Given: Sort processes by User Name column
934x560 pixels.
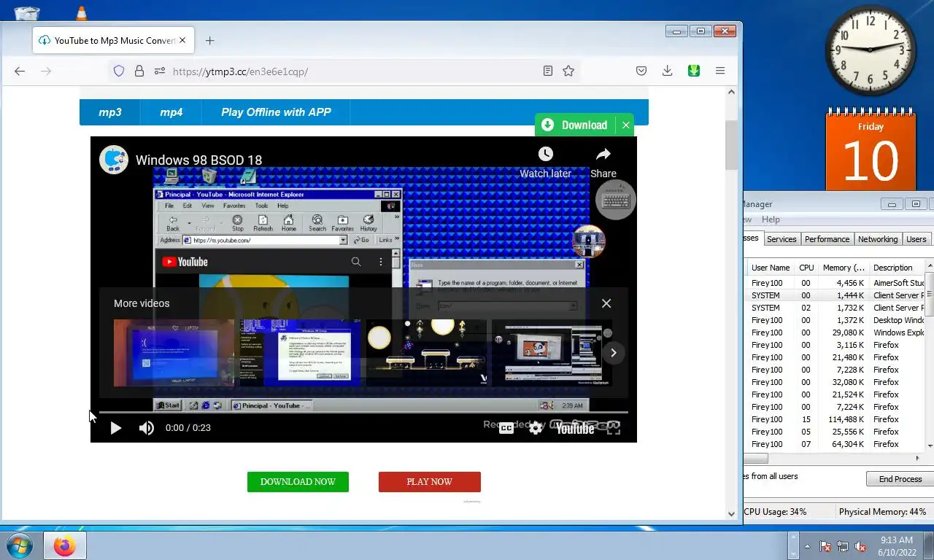Looking at the screenshot, I should pyautogui.click(x=771, y=268).
